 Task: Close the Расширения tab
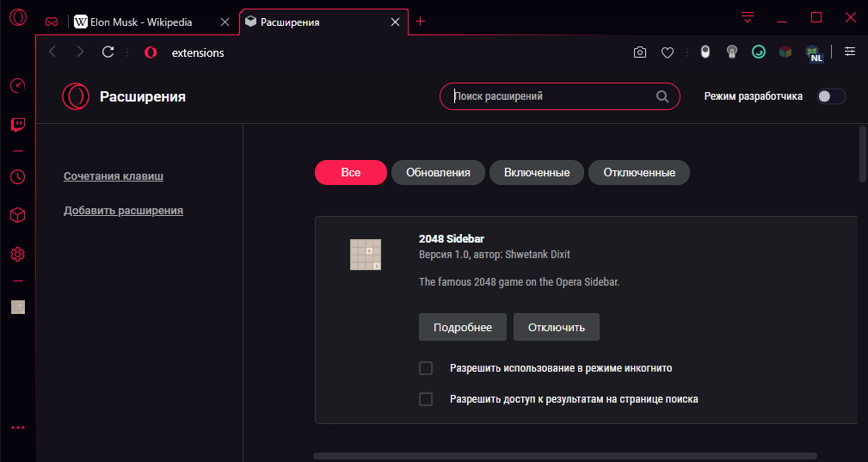pos(395,22)
